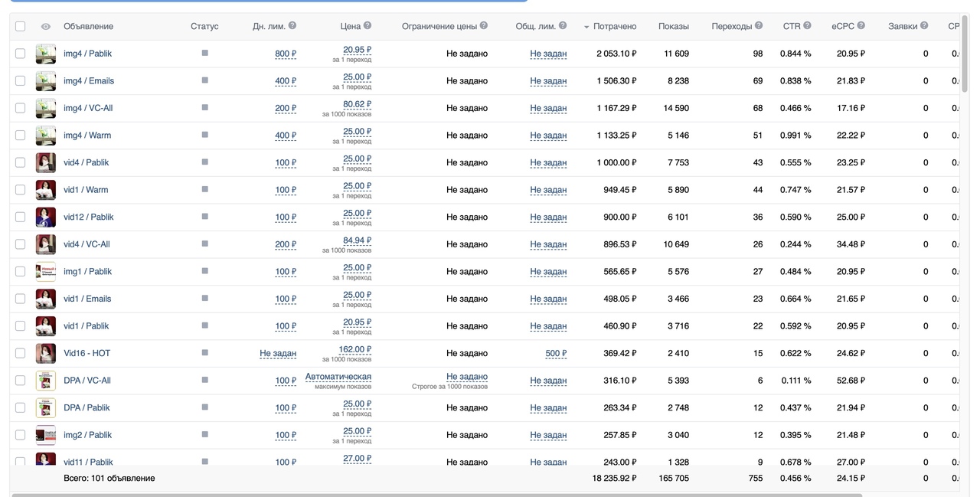Screen dimensions: 980x497
Task: Sort by the Переходы column header
Action: click(731, 26)
